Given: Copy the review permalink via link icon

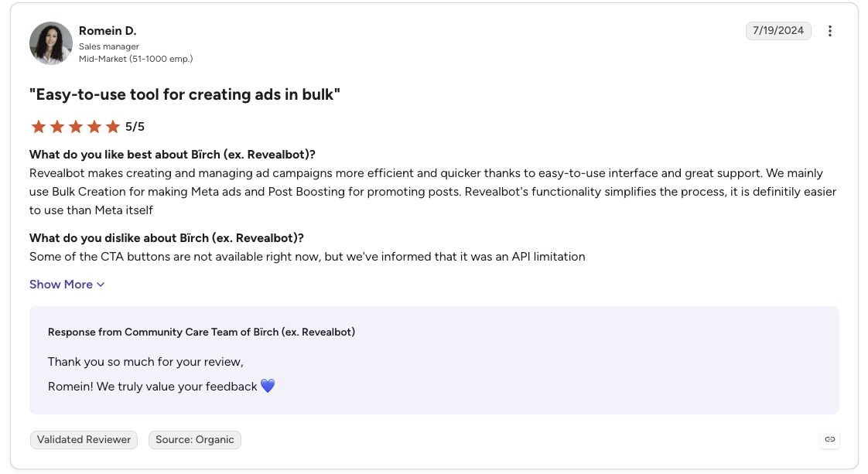Looking at the screenshot, I should point(829,439).
